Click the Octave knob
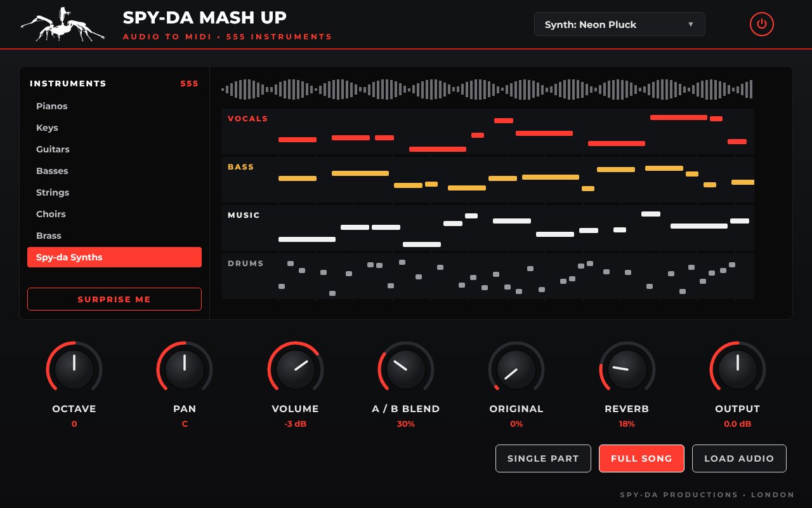This screenshot has height=508, width=812. (x=74, y=370)
